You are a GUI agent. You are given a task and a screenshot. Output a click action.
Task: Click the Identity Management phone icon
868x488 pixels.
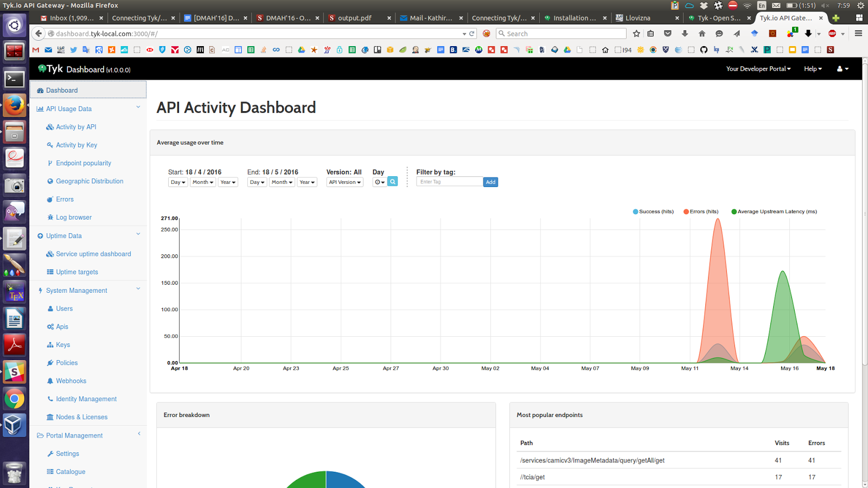coord(50,399)
